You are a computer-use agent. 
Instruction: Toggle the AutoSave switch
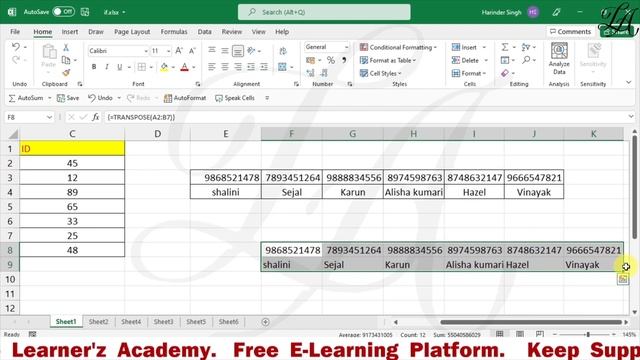[63, 12]
